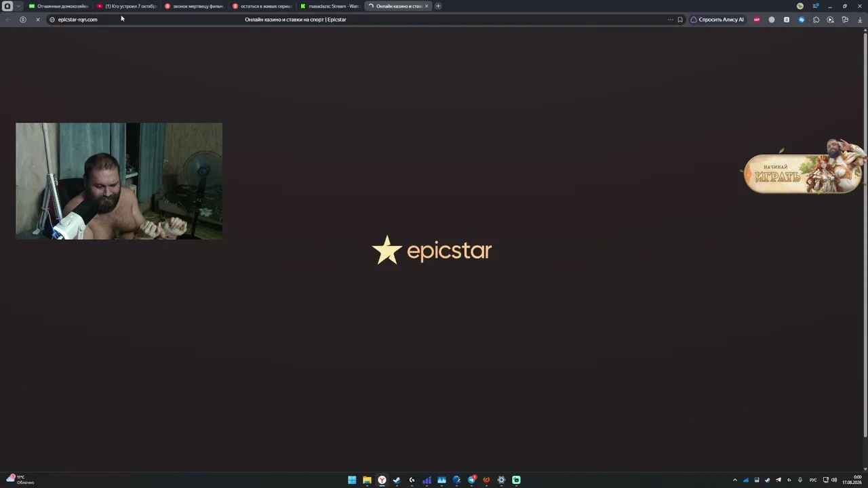The width and height of the screenshot is (868, 488).
Task: Open the clock and calendar panel
Action: [x=852, y=480]
